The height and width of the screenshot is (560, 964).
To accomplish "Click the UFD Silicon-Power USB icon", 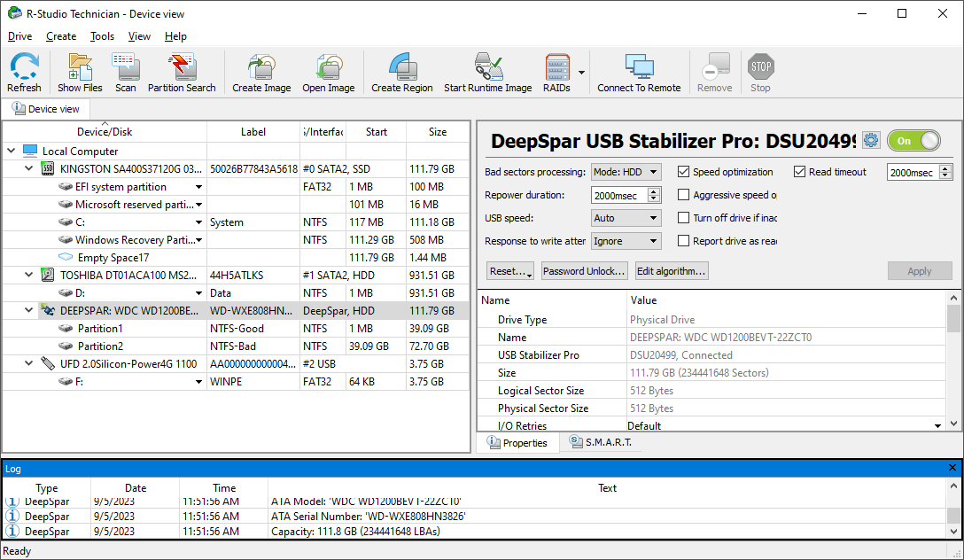I will [47, 363].
